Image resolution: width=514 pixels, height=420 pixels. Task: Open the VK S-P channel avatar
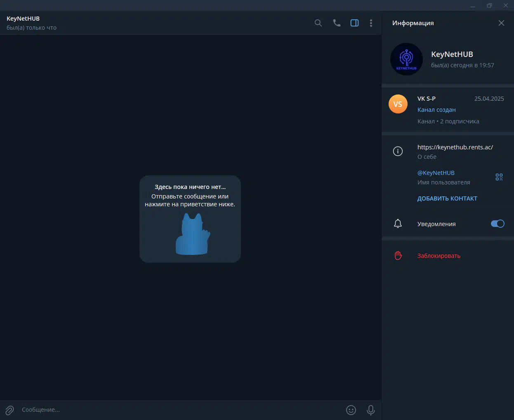(398, 104)
